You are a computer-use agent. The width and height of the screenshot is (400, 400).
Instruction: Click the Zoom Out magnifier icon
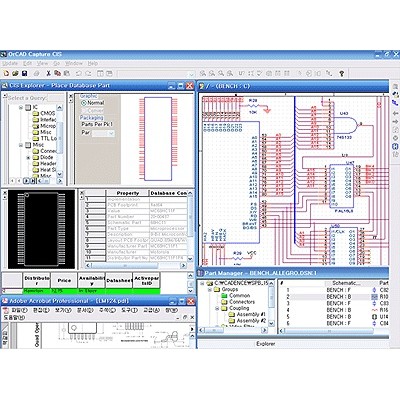click(x=212, y=73)
